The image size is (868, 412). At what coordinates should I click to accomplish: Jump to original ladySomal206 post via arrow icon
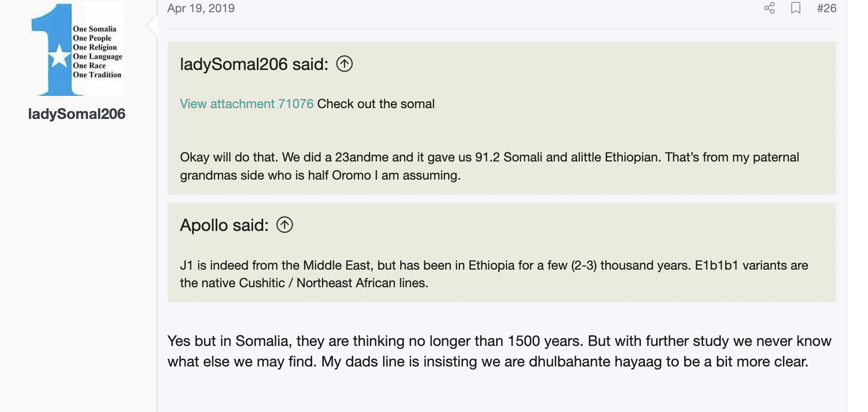pyautogui.click(x=344, y=64)
